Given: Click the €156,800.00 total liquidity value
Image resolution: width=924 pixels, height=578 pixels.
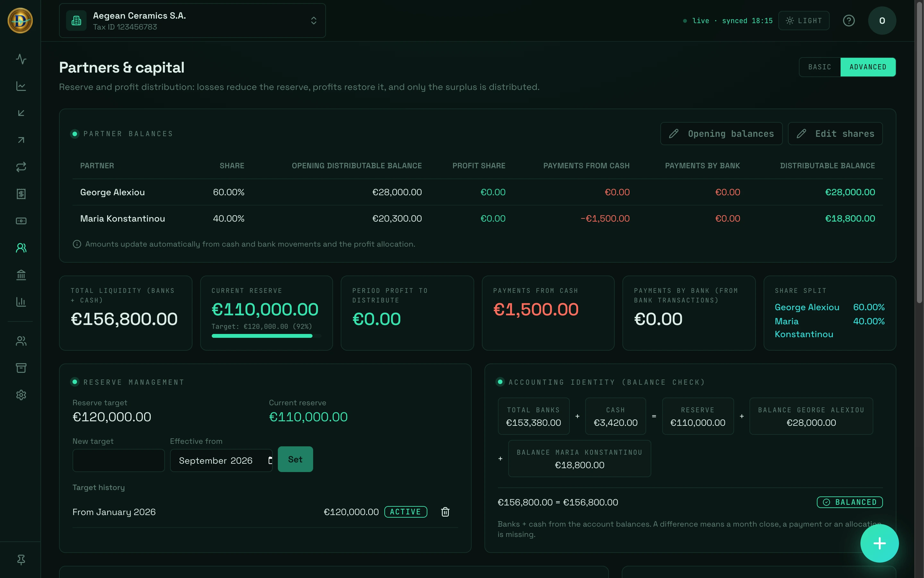Looking at the screenshot, I should coord(124,319).
